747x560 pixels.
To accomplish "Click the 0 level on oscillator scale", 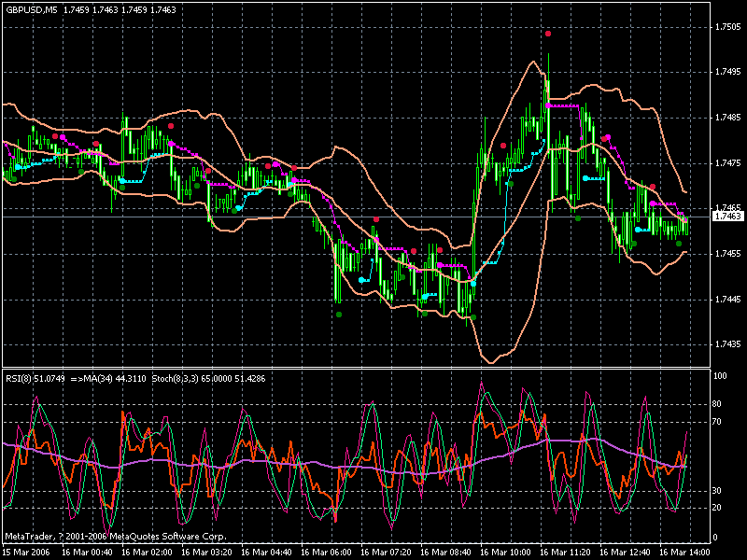I will tap(715, 538).
